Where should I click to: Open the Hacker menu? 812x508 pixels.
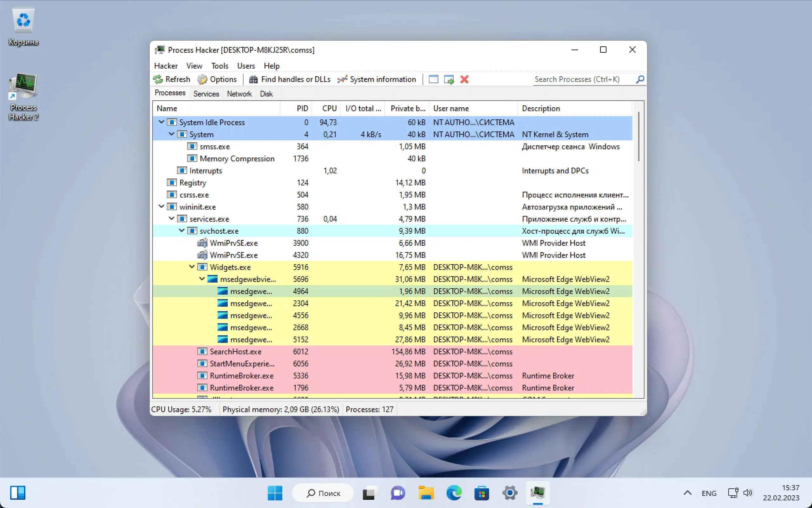(x=166, y=66)
